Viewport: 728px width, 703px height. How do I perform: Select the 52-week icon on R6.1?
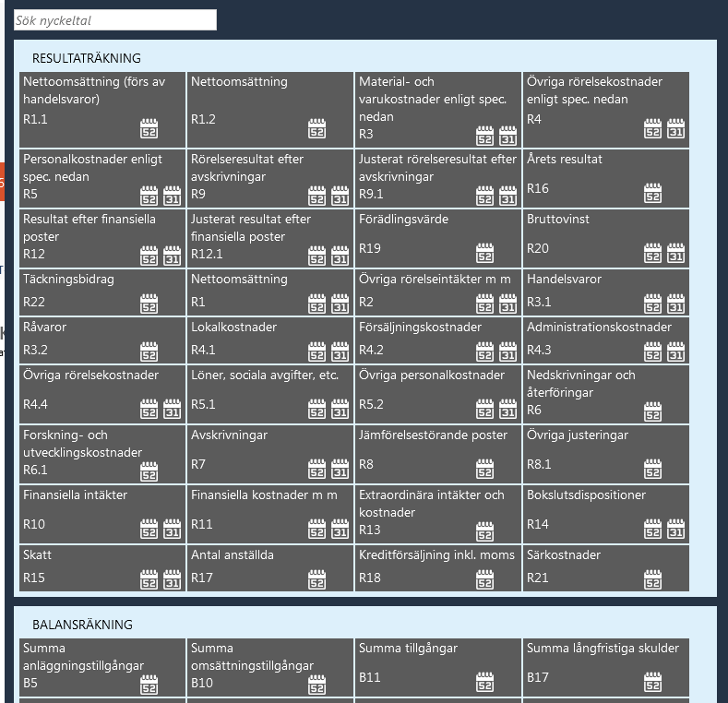(x=149, y=471)
